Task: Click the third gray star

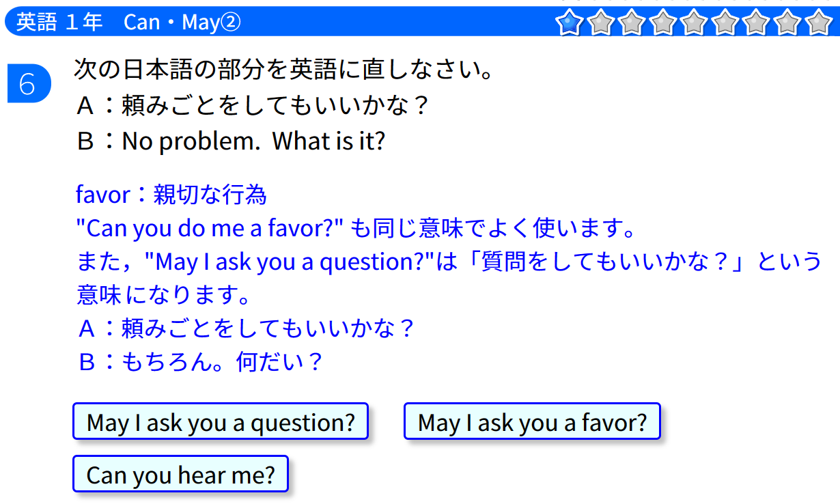Action: pyautogui.click(x=632, y=22)
